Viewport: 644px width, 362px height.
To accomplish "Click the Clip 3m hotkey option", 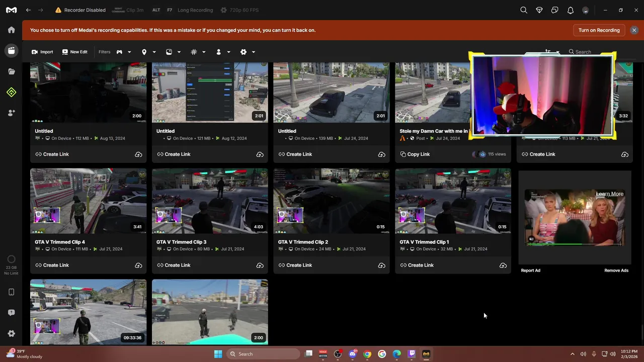I will (128, 10).
